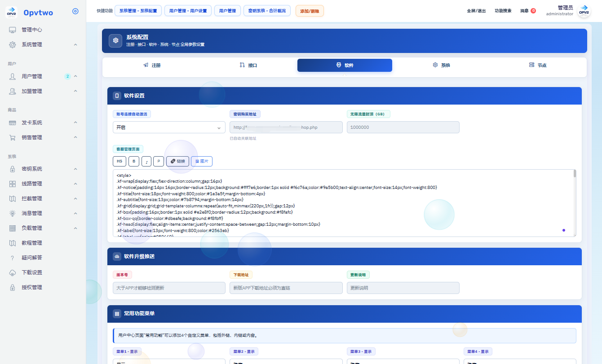
Task: Switch to the 注册 tab
Action: [152, 65]
